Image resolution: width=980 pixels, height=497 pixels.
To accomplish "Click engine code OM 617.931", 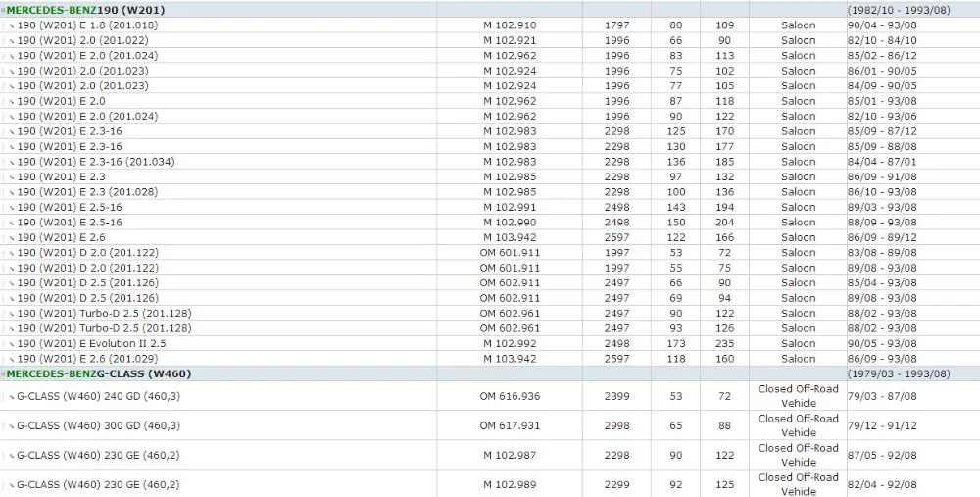I will coord(510,425).
